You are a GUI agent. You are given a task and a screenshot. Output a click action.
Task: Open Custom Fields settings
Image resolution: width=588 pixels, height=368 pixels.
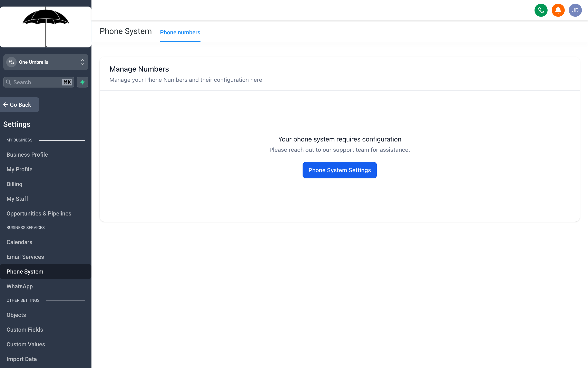(46, 330)
